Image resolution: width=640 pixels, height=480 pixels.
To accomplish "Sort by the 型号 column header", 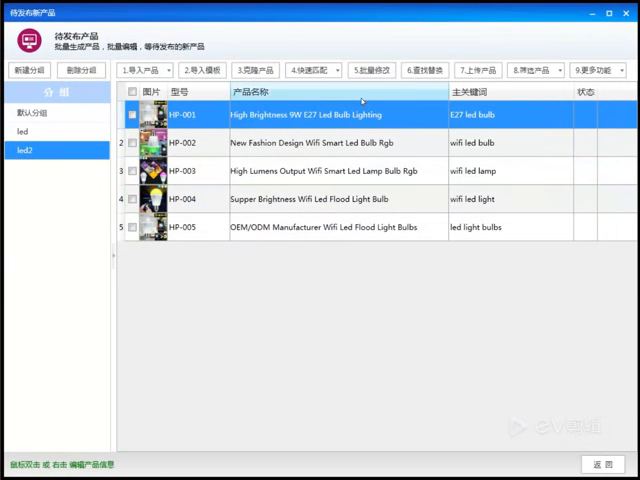I will [199, 92].
